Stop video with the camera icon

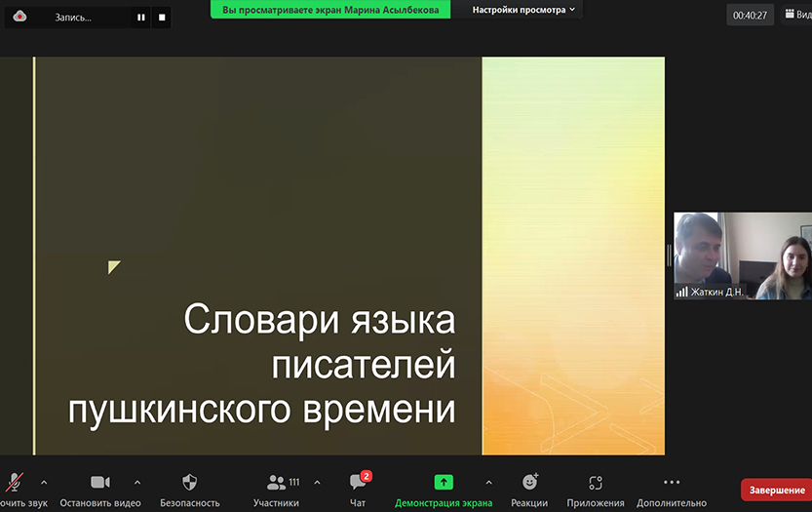tap(99, 483)
